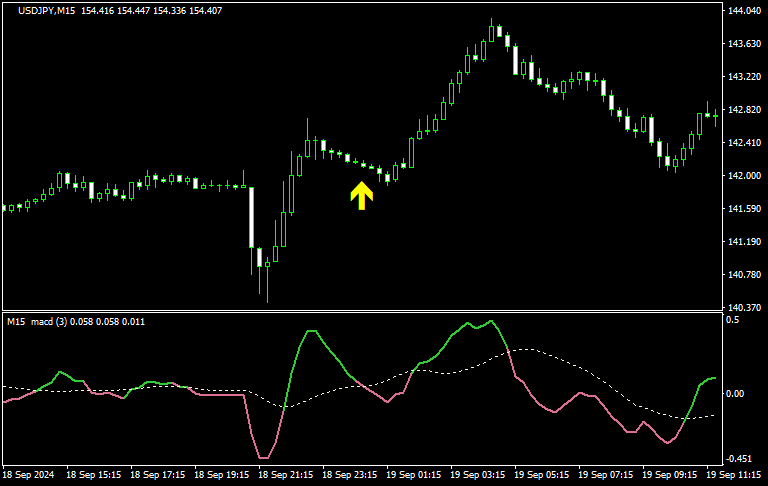The height and width of the screenshot is (486, 768).
Task: Click the 0.00 MACD scale label
Action: pyautogui.click(x=736, y=393)
